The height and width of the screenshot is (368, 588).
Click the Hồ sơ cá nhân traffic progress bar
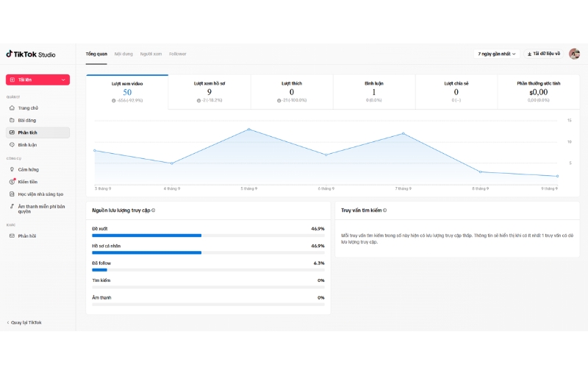[x=208, y=252]
